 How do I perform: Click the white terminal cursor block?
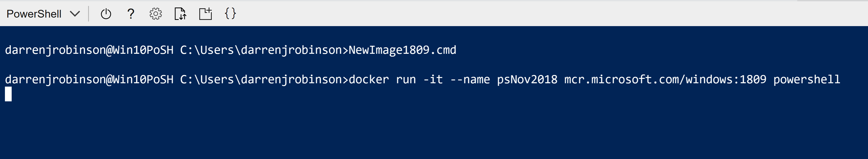point(9,94)
